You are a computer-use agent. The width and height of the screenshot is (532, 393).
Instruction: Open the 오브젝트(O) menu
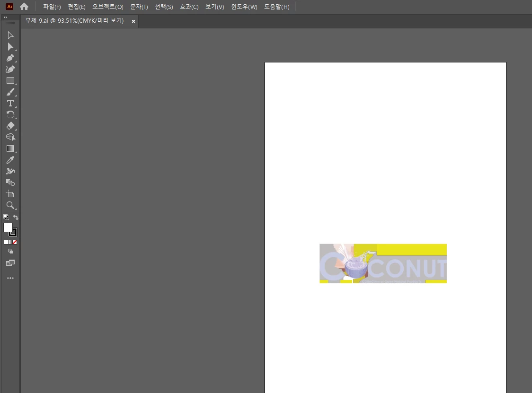click(108, 7)
